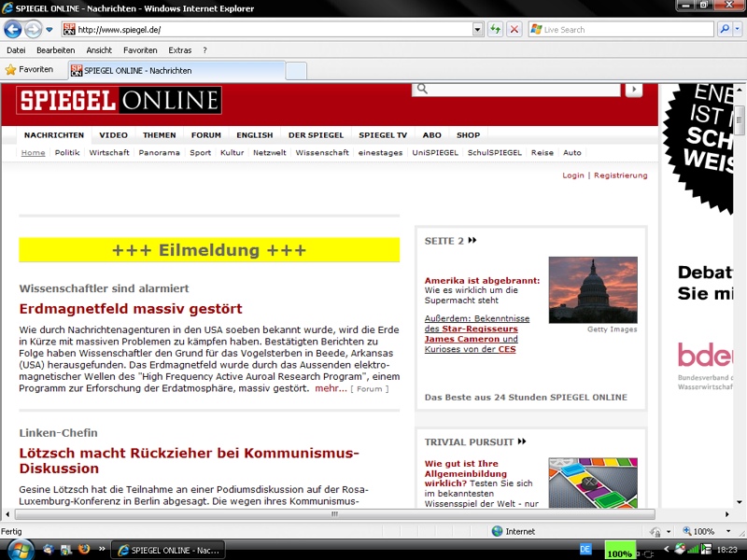
Task: Expand the address bar URL history dropdown
Action: coord(478,30)
